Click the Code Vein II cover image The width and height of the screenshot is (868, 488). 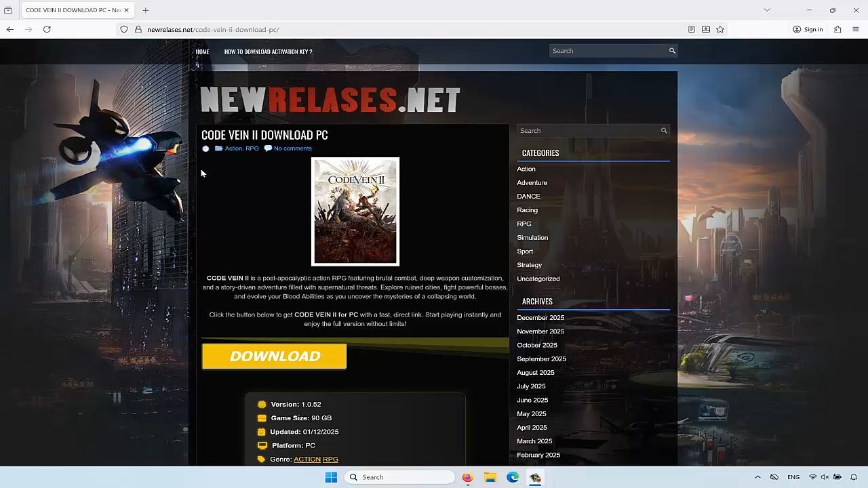tap(355, 211)
